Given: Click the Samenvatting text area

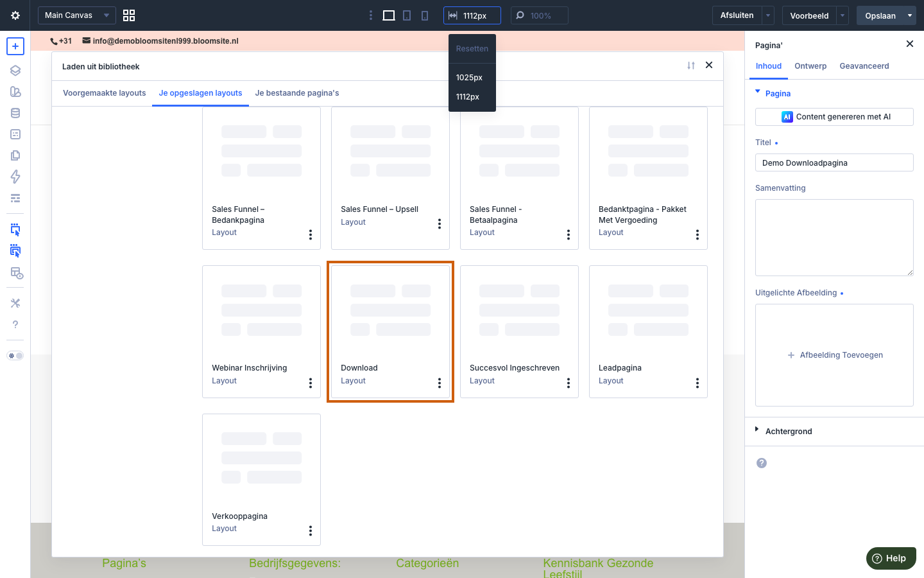Looking at the screenshot, I should (x=834, y=238).
